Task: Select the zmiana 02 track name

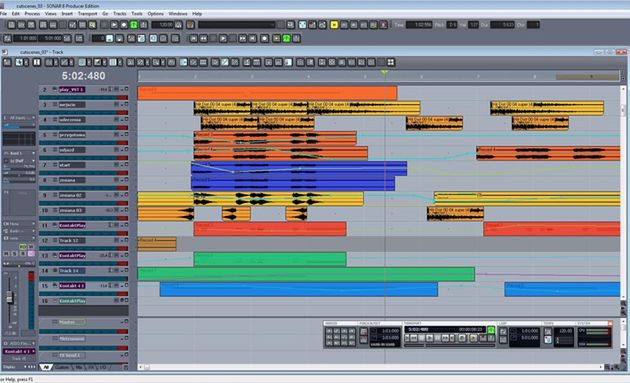Action: tap(72, 195)
